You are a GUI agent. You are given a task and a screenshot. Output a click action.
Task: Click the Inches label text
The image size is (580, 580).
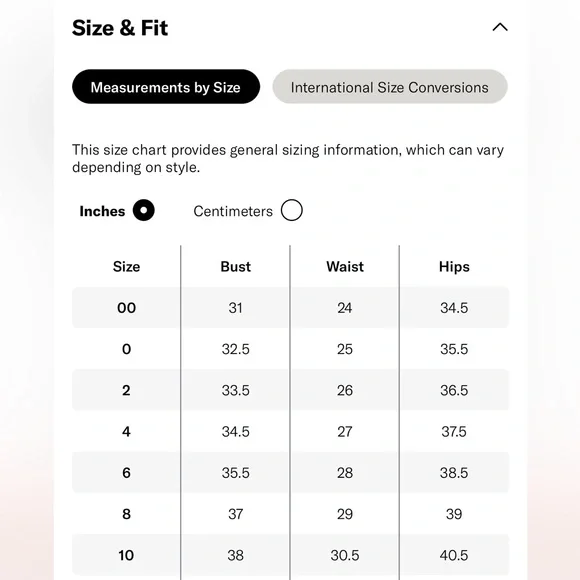102,211
